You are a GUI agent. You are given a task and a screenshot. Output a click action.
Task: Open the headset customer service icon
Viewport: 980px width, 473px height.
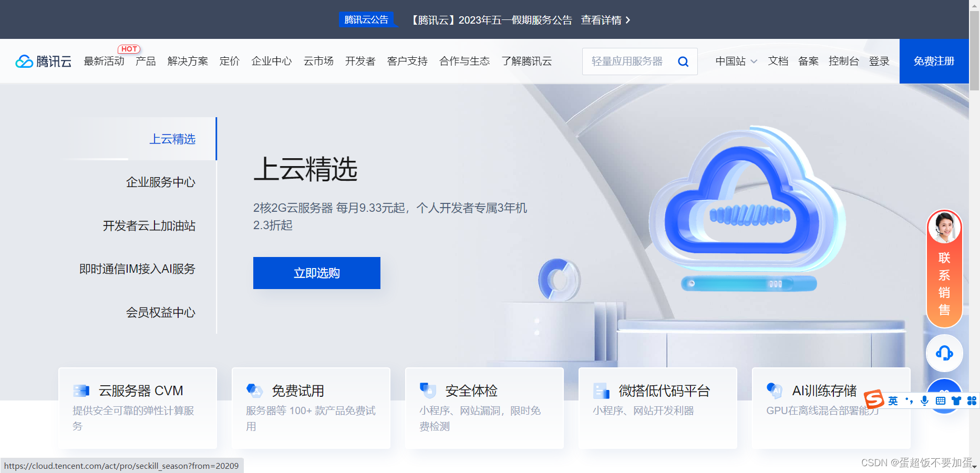pos(944,353)
